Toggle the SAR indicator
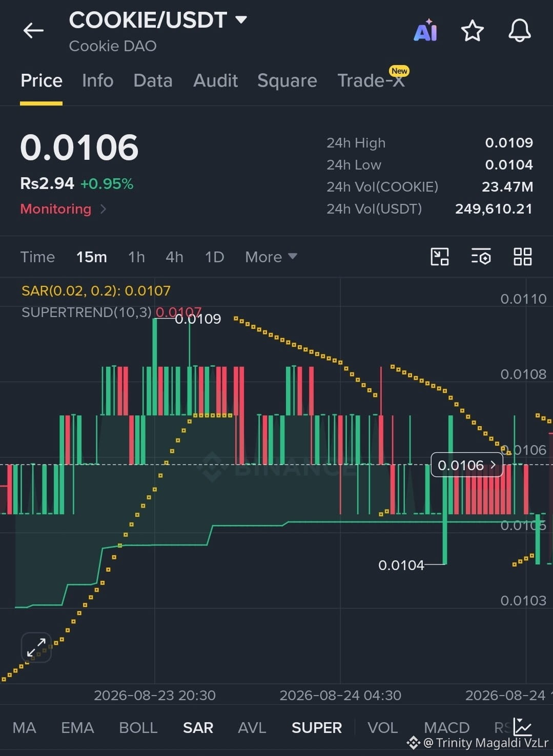Screen dimensions: 553x756 pyautogui.click(x=198, y=727)
